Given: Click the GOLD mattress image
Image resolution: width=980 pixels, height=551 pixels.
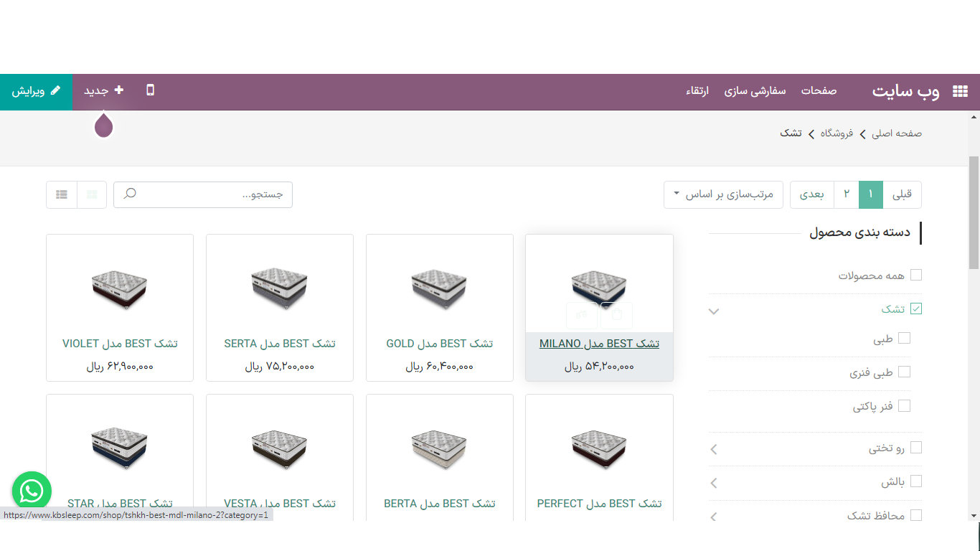Looking at the screenshot, I should [440, 288].
